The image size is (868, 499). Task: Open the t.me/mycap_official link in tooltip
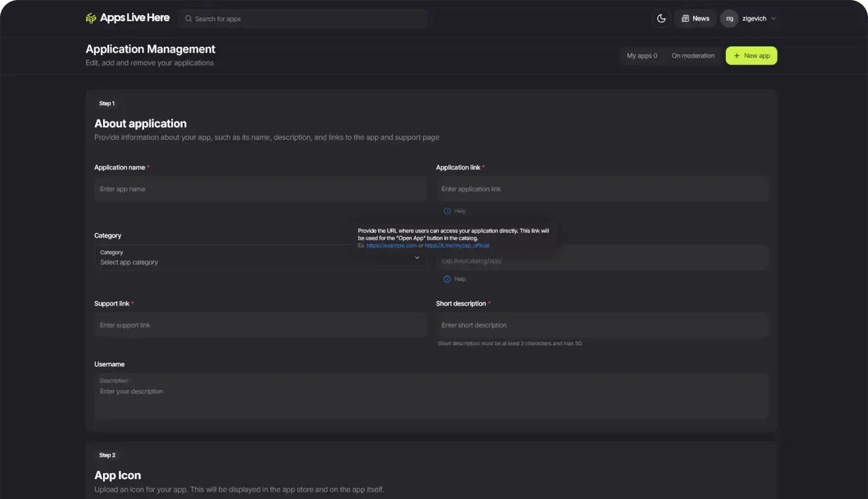(457, 246)
